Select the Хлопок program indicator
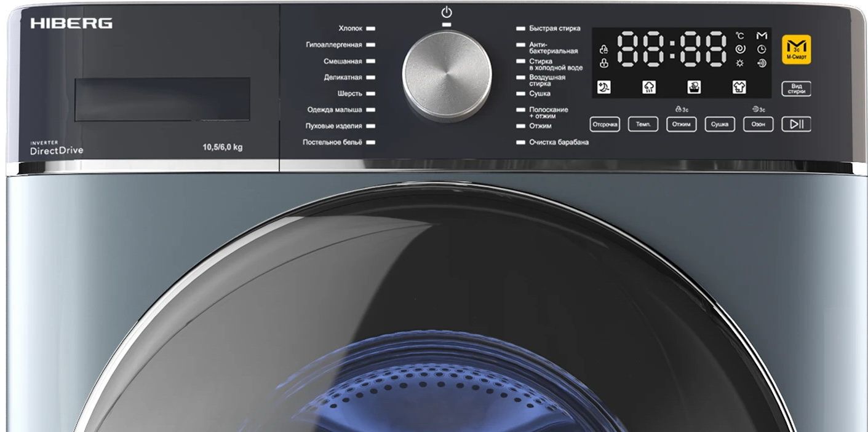This screenshot has height=432, width=868. pyautogui.click(x=370, y=29)
